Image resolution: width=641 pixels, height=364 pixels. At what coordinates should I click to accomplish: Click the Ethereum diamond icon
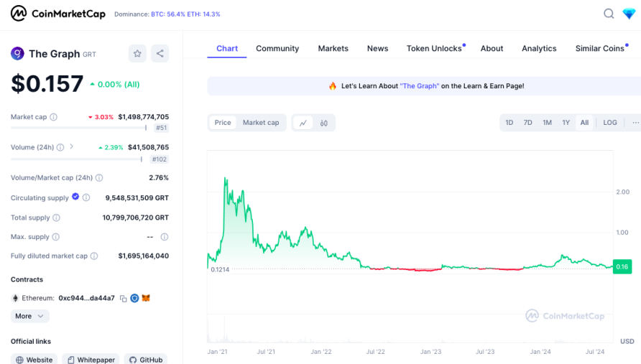coord(15,298)
